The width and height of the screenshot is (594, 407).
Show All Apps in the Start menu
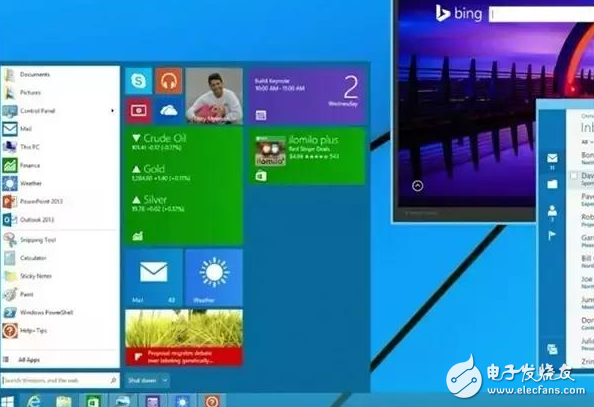[x=61, y=360]
